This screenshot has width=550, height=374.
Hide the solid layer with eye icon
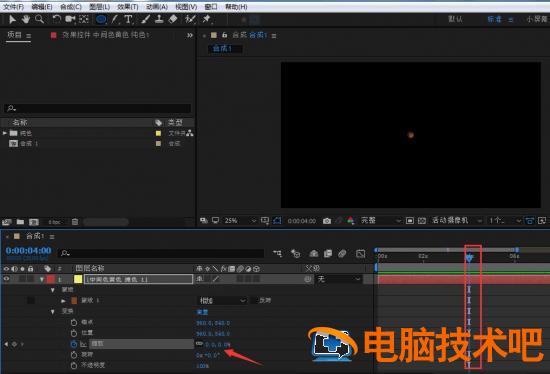pos(6,279)
